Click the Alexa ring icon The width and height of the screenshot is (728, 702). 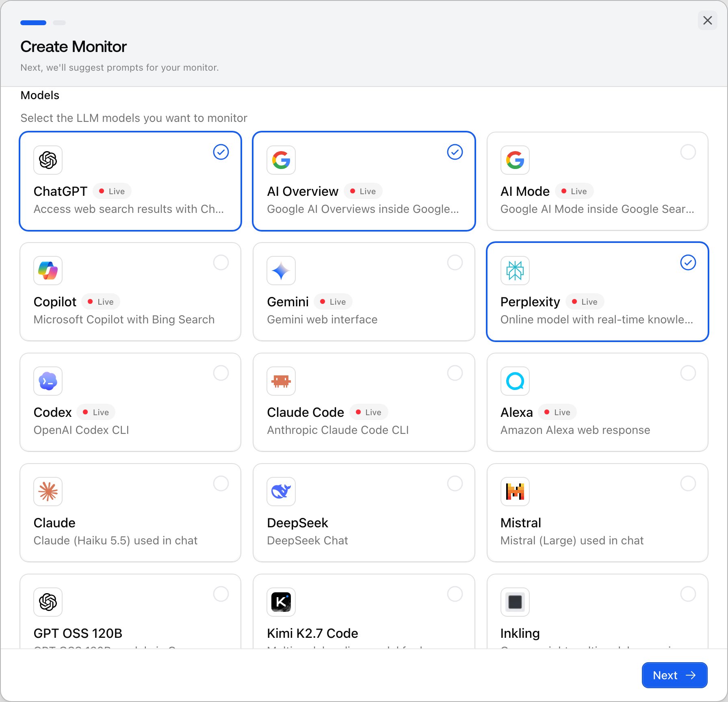point(515,381)
